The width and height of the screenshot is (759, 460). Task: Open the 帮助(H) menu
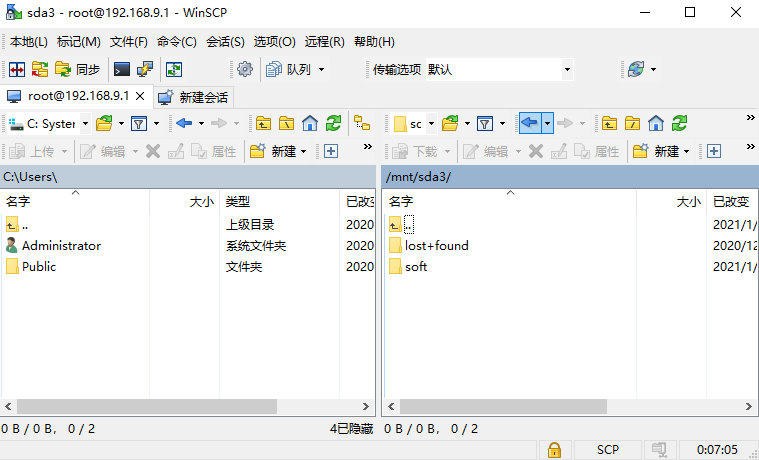374,42
